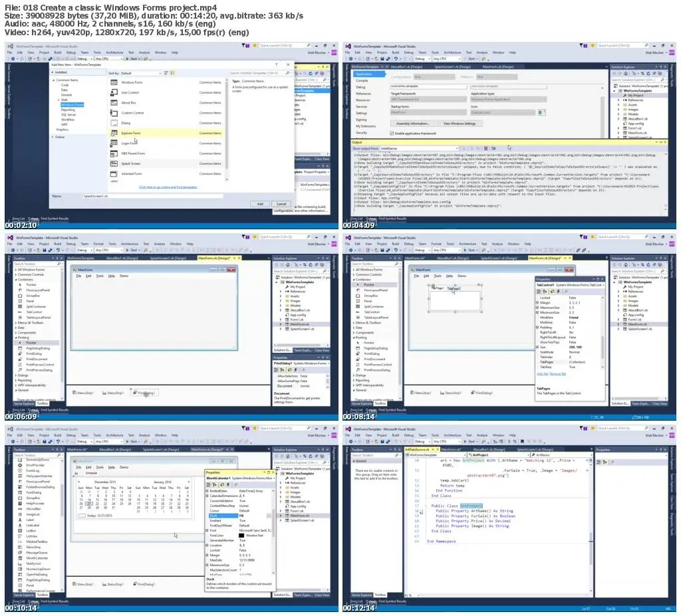Pick Inherited Form template in 00:02:10 frame
This screenshot has width=681, height=616.
click(167, 173)
